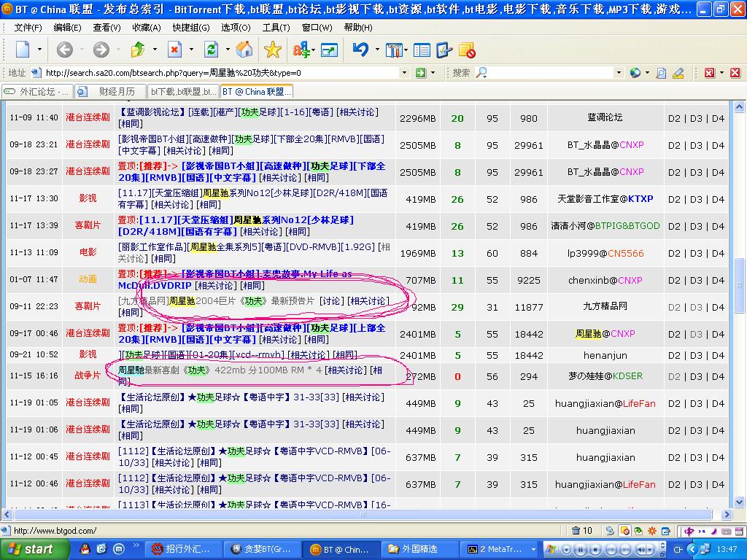Click the ad-block filter icon in toolbar

[x=467, y=50]
